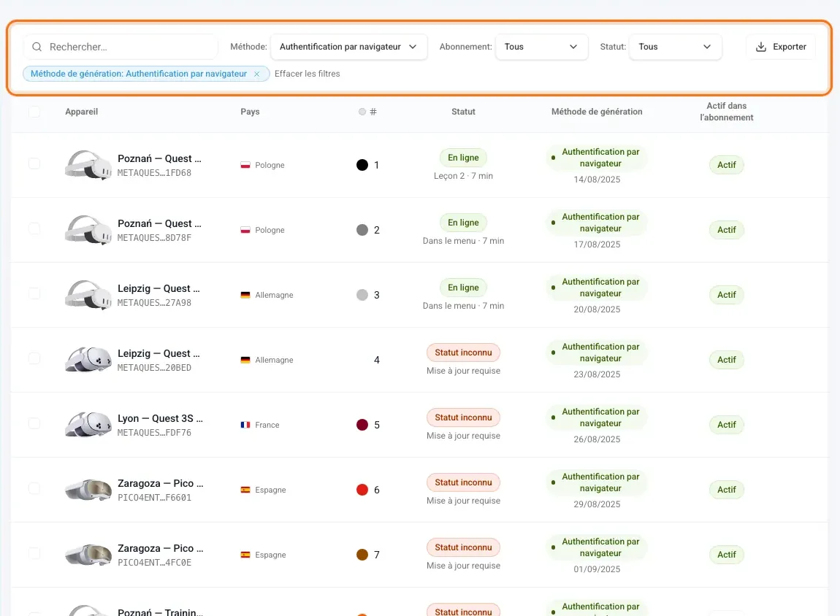This screenshot has height=616, width=840.
Task: Toggle the select-all checkbox in table header
Action: 34,112
